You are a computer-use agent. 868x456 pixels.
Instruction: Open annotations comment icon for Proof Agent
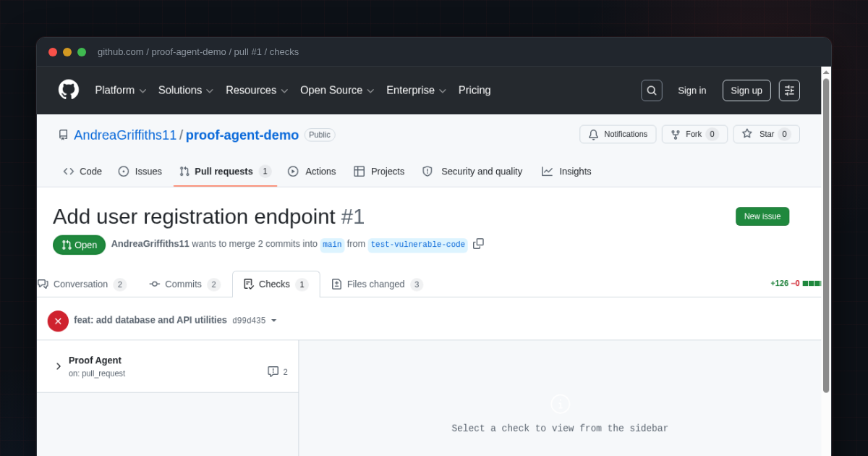click(273, 371)
